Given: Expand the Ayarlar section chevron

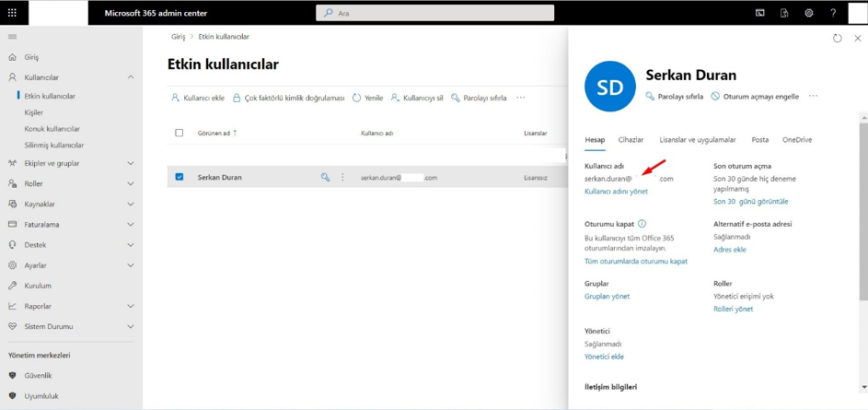Looking at the screenshot, I should tap(131, 265).
